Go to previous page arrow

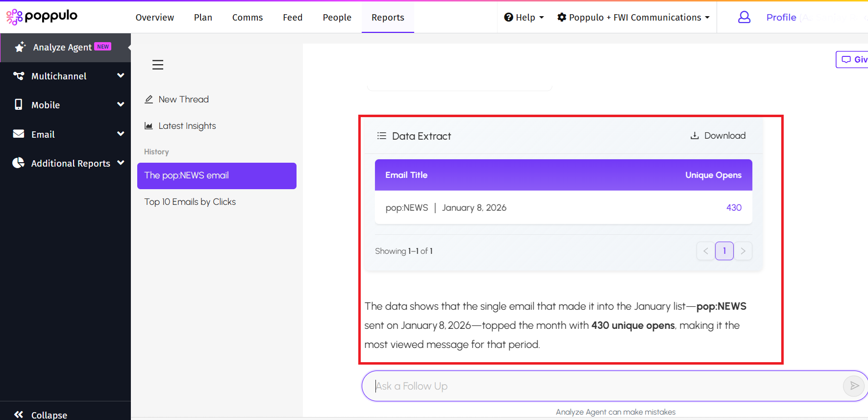[x=705, y=251]
